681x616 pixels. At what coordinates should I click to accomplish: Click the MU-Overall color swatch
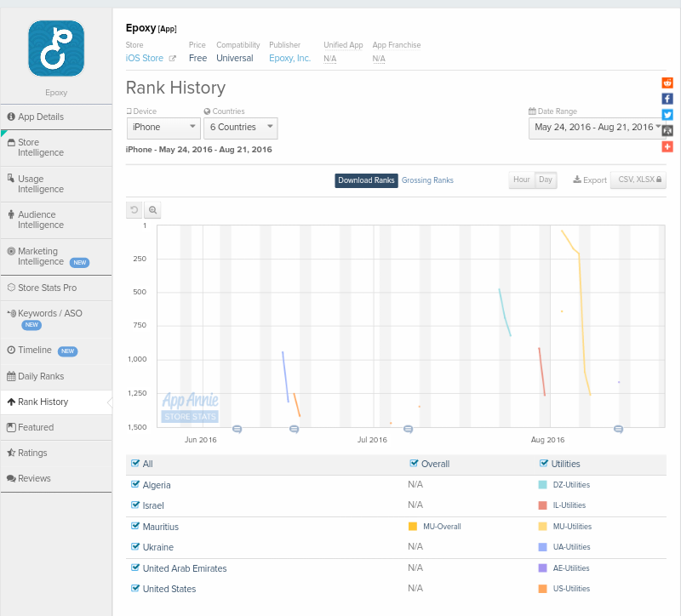coord(413,527)
